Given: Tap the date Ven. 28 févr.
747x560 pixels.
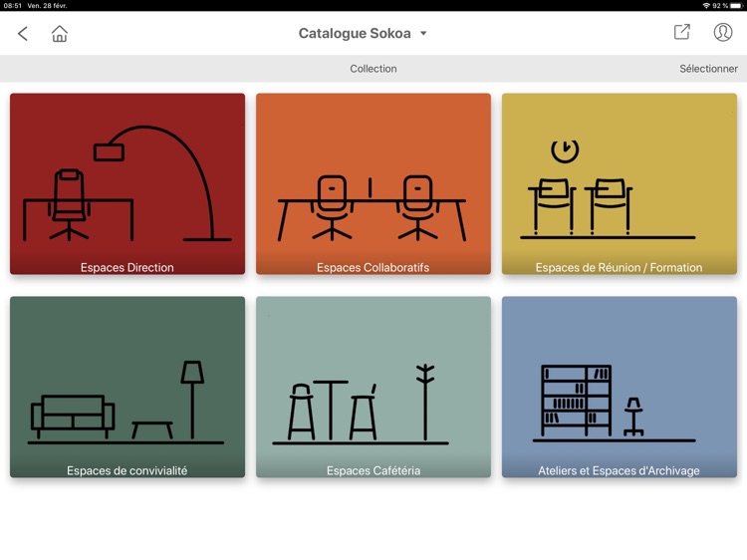Looking at the screenshot, I should (47, 6).
